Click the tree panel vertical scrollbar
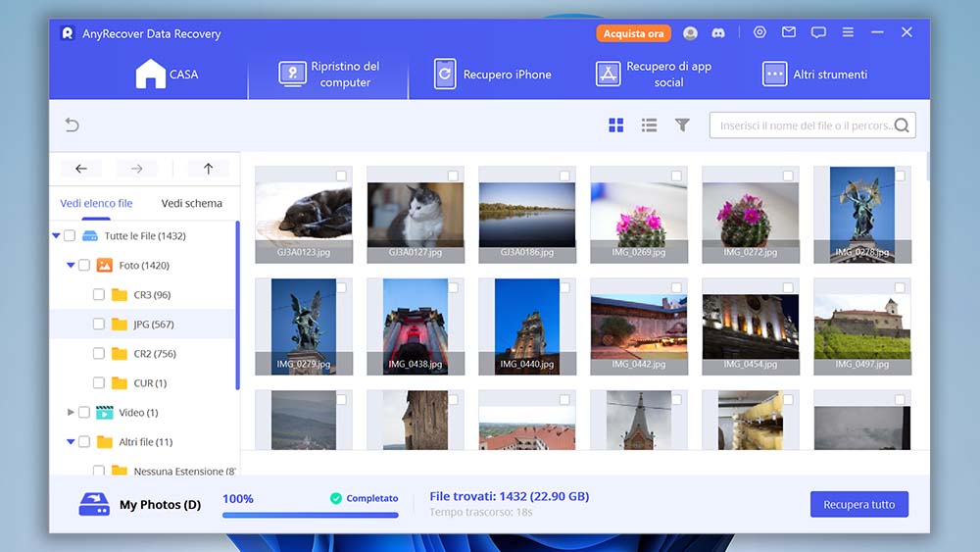Viewport: 980px width, 552px height. coord(237,305)
